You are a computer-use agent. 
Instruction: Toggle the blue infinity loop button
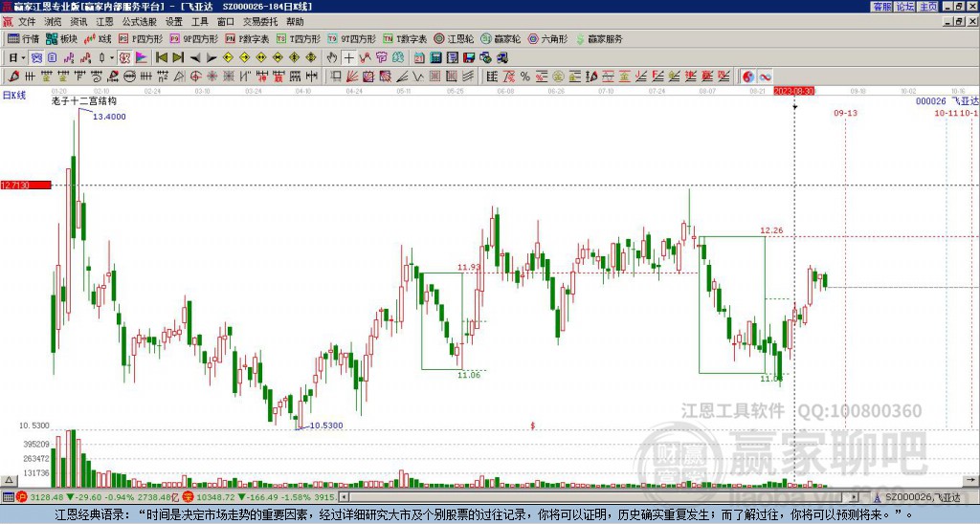pos(765,76)
